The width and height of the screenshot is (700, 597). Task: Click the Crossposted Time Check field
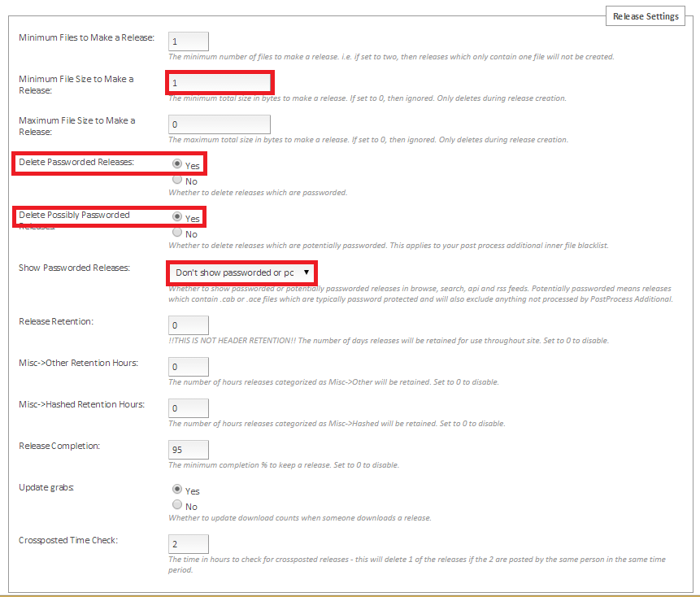coord(188,544)
